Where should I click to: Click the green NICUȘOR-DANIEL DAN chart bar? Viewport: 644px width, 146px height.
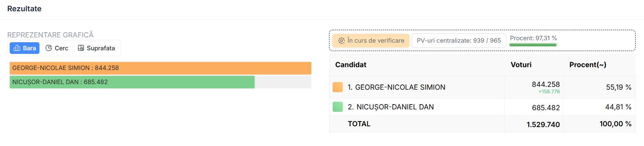[x=132, y=82]
